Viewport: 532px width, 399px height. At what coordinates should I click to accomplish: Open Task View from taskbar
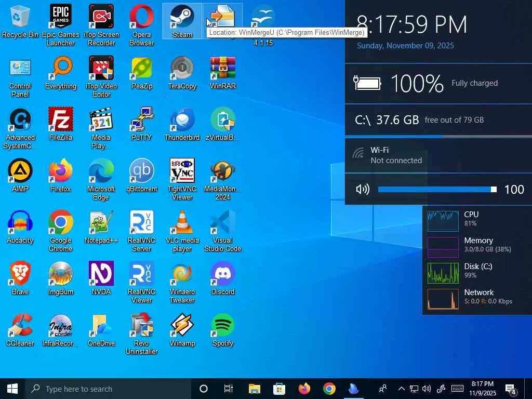(x=229, y=389)
